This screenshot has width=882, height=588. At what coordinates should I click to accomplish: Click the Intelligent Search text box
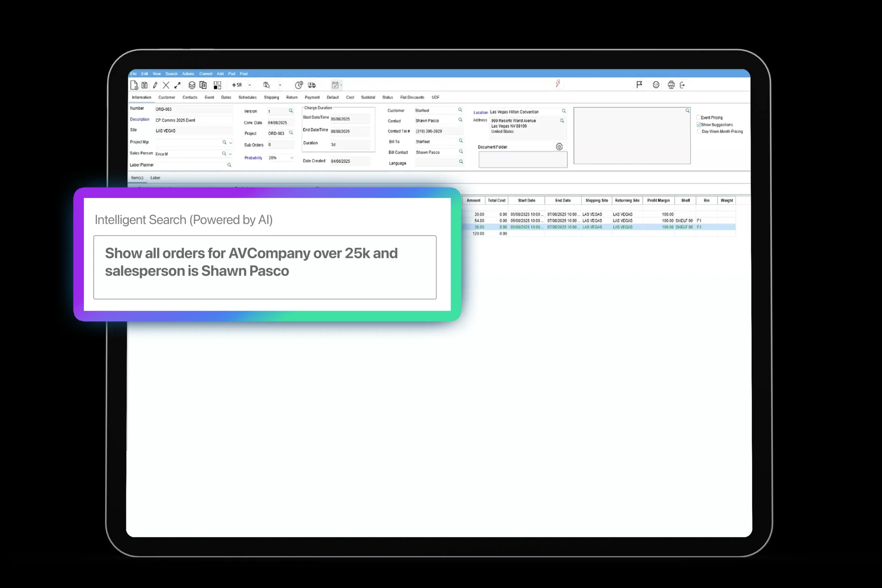[265, 267]
